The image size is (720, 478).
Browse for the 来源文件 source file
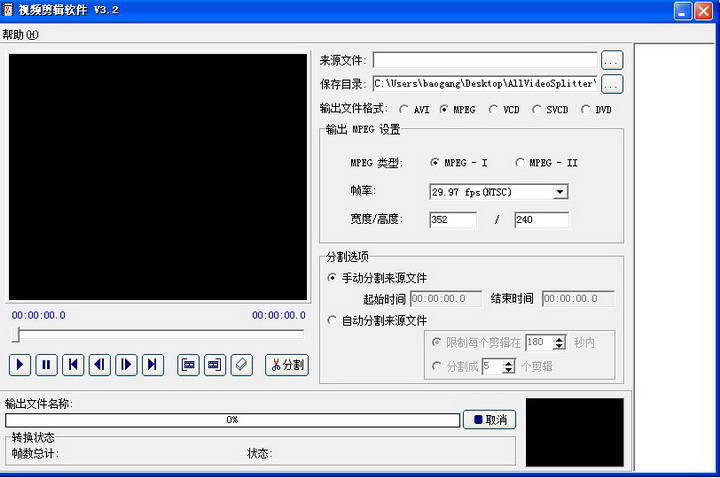(612, 60)
